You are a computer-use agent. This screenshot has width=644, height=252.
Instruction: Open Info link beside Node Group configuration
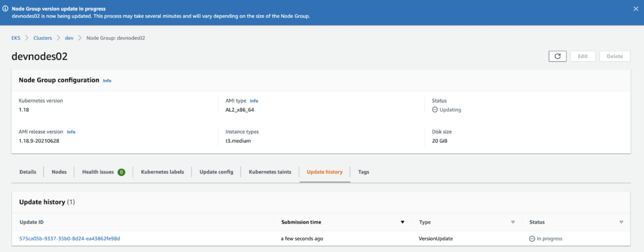107,81
